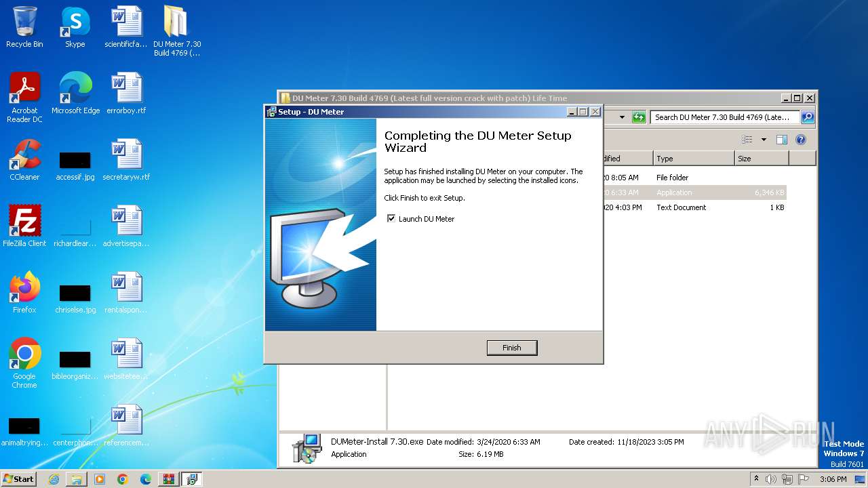Image resolution: width=868 pixels, height=488 pixels.
Task: Select the DU Meter 7.30 Build 4769 desktop folder
Action: point(176,31)
